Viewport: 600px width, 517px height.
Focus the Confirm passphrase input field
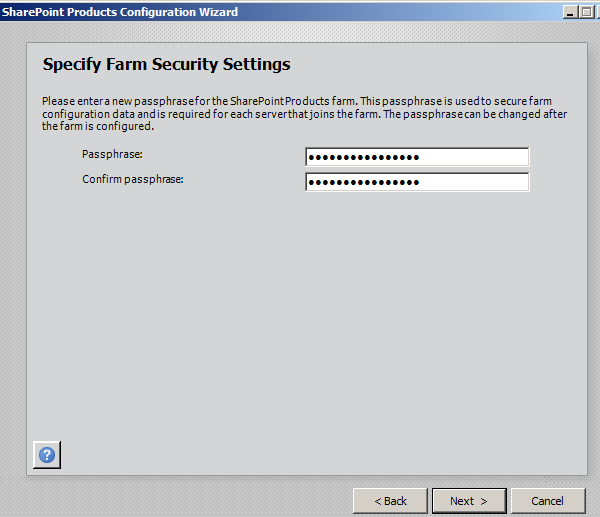tap(416, 182)
